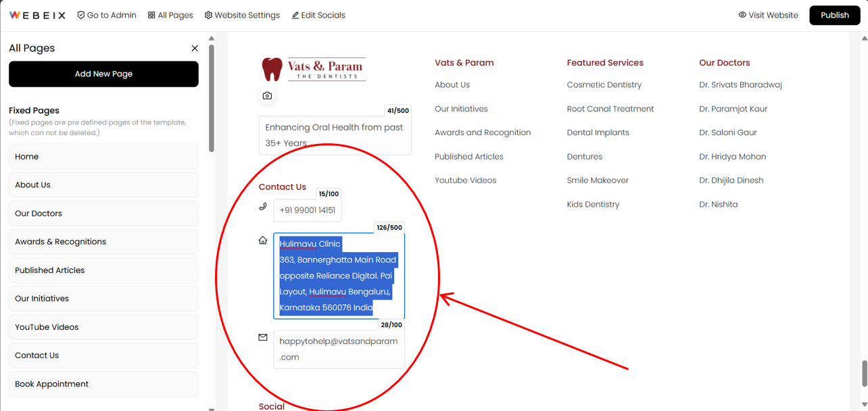Open Edit Socials
The image size is (868, 411).
(318, 15)
